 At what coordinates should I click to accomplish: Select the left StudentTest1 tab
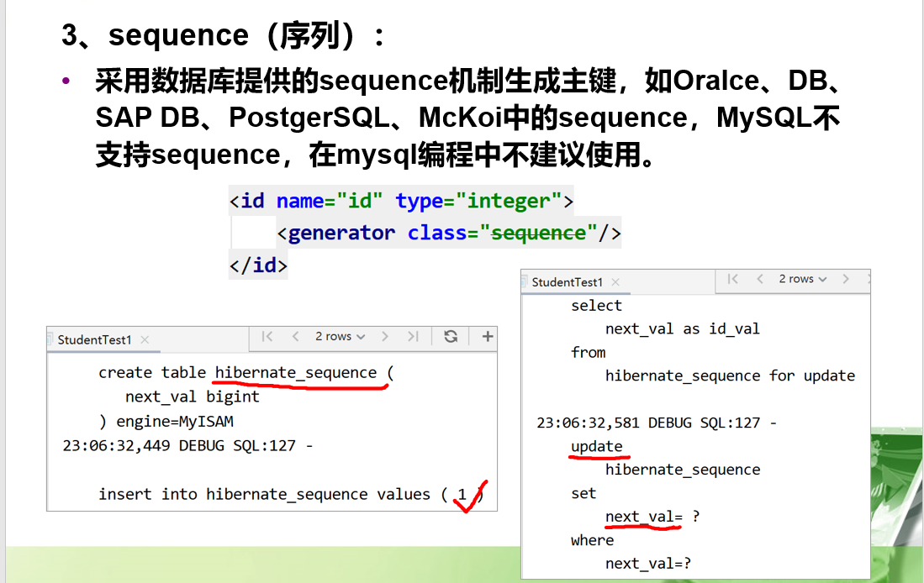pos(94,339)
